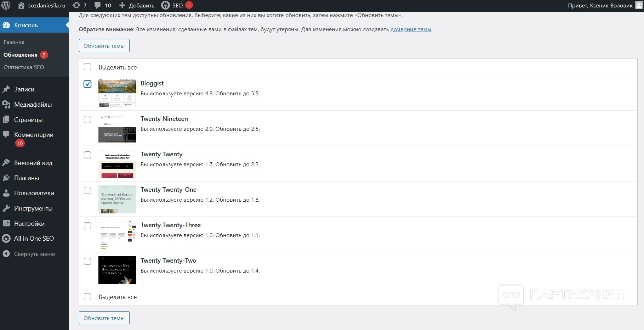The width and height of the screenshot is (644, 330).
Task: Open the Пользователи menu
Action: point(34,193)
